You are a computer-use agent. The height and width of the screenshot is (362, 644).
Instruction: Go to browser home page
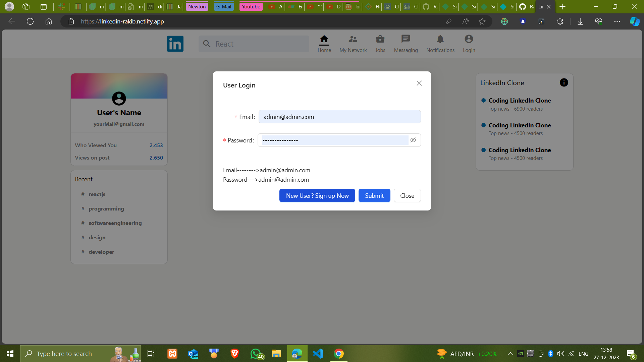(x=49, y=21)
